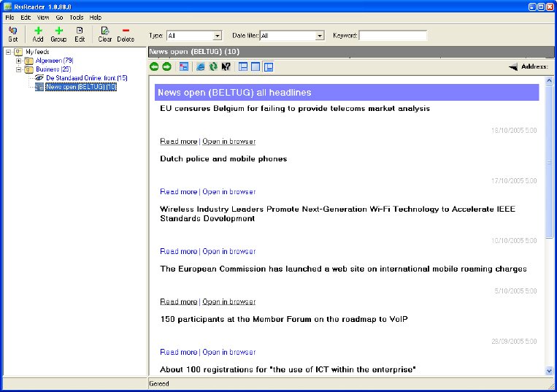Select News open (BELTUG) (10) feed

click(x=81, y=87)
